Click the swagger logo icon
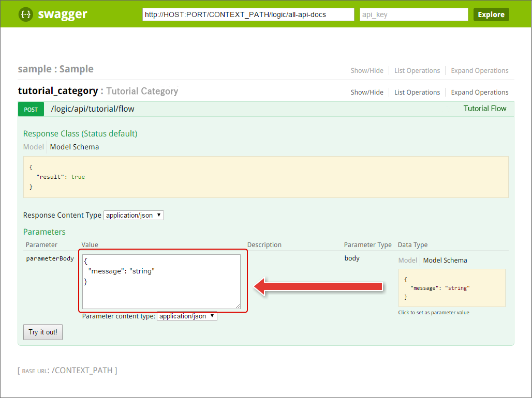Image resolution: width=532 pixels, height=398 pixels. [26, 14]
